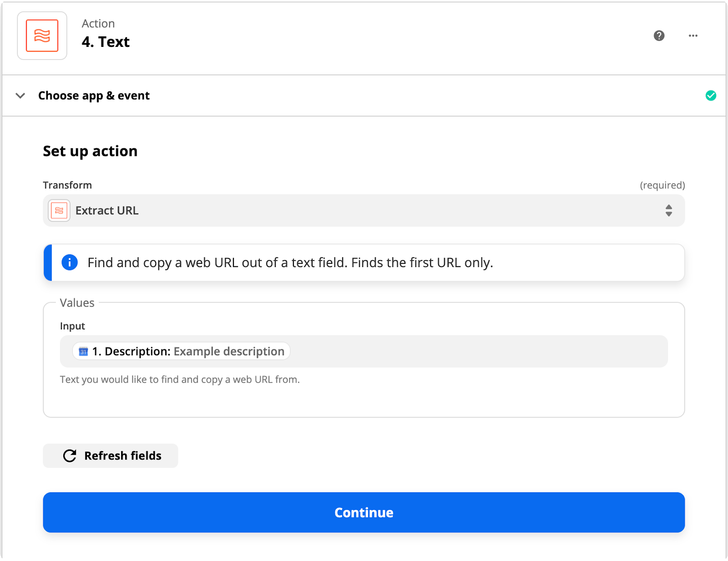This screenshot has height=561, width=728.
Task: Click the Refresh fields button
Action: [x=111, y=455]
